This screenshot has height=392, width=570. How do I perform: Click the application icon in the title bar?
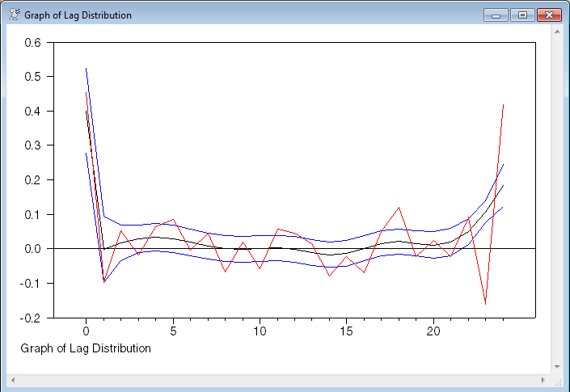tap(14, 15)
